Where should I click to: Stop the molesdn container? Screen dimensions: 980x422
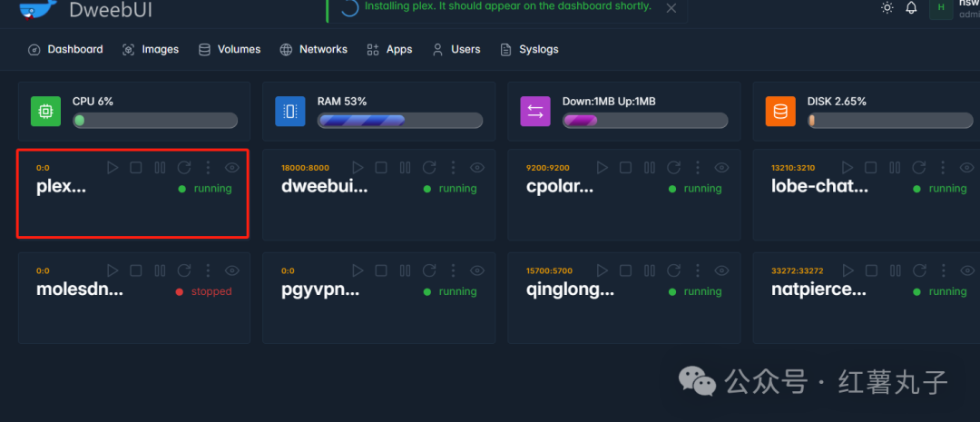(x=135, y=270)
